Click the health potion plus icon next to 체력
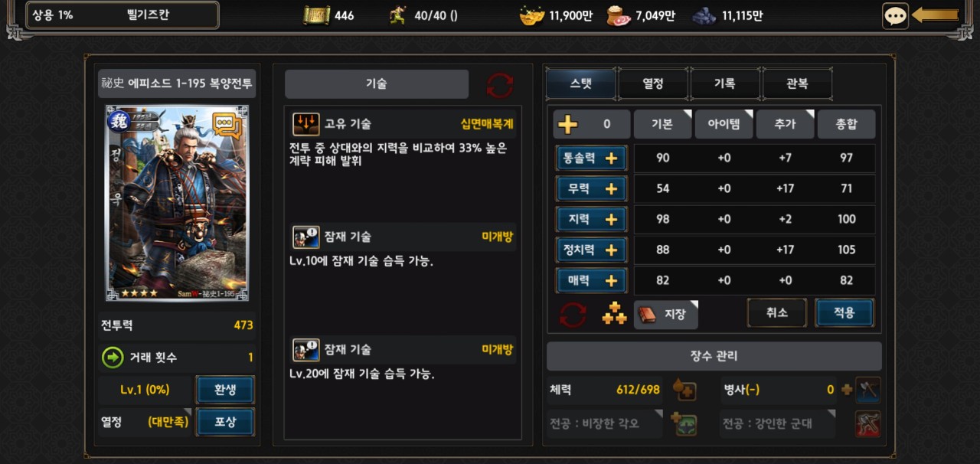This screenshot has width=980, height=464. (x=684, y=390)
